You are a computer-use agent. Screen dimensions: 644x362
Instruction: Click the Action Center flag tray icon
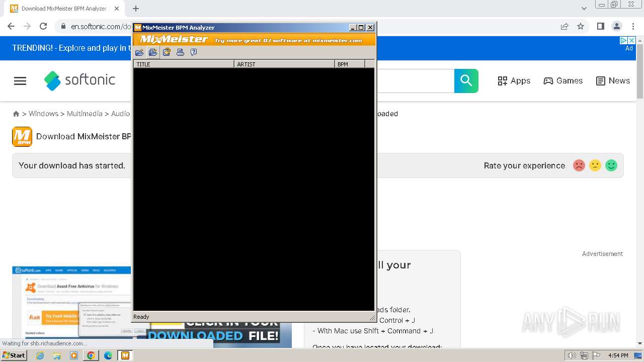(595, 355)
